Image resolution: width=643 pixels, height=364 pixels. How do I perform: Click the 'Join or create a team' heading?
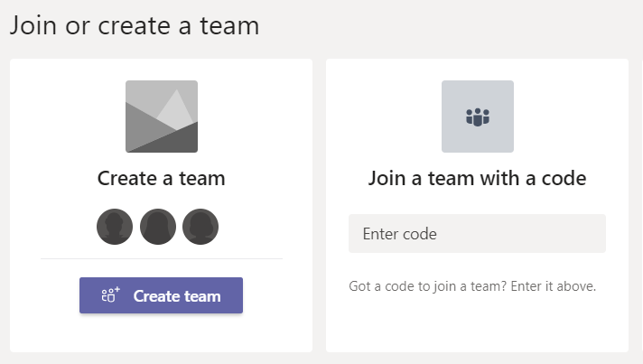[x=135, y=26]
